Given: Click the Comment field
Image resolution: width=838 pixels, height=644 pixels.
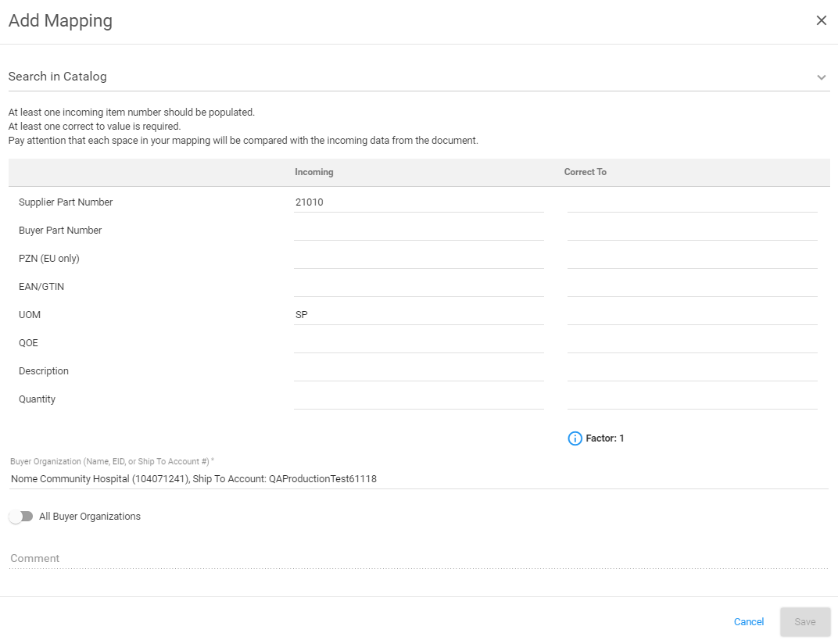Looking at the screenshot, I should click(x=313, y=558).
